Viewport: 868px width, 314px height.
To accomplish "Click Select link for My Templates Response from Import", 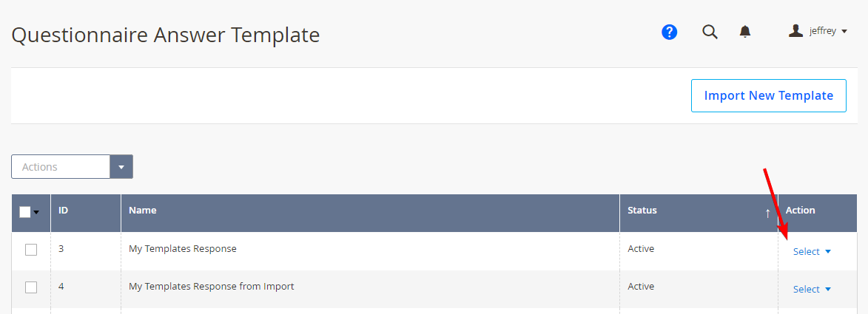I will pyautogui.click(x=806, y=289).
